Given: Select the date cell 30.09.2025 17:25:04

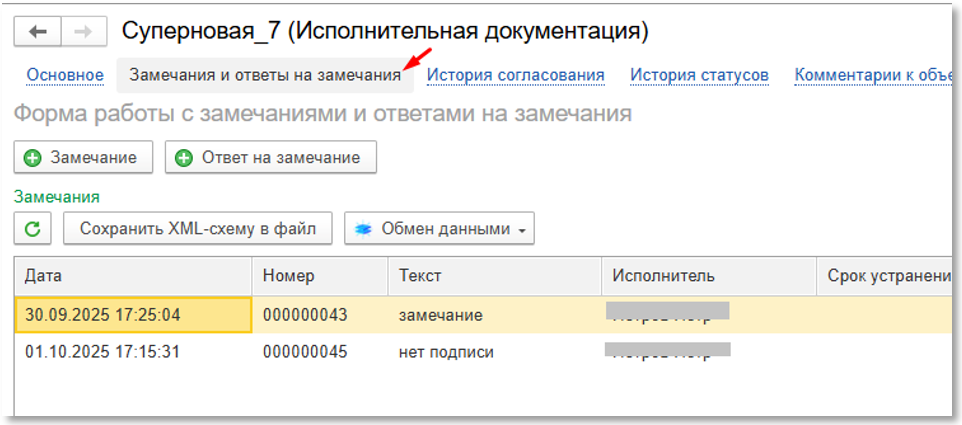Looking at the screenshot, I should [133, 315].
